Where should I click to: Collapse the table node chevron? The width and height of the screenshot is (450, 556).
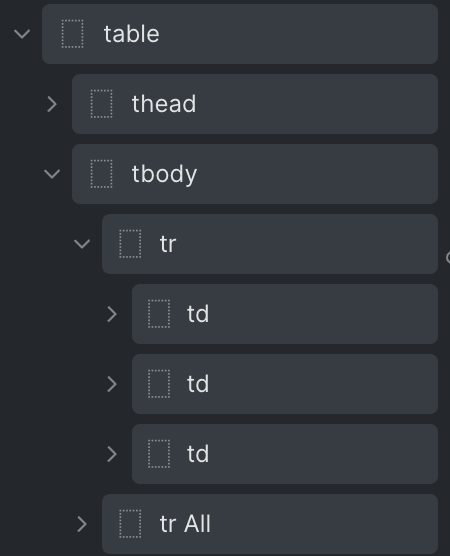(x=22, y=34)
